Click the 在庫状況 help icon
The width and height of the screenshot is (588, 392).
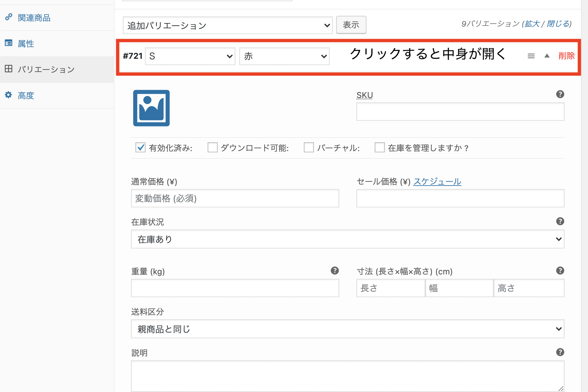click(x=560, y=221)
